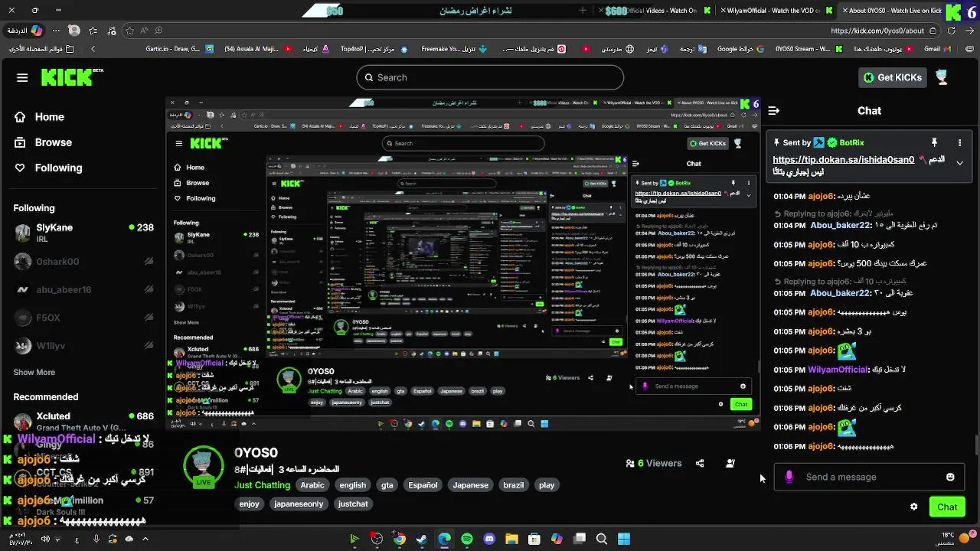Screen dimensions: 980x551
Task: Open the Gmail bookmark
Action: click(x=936, y=48)
